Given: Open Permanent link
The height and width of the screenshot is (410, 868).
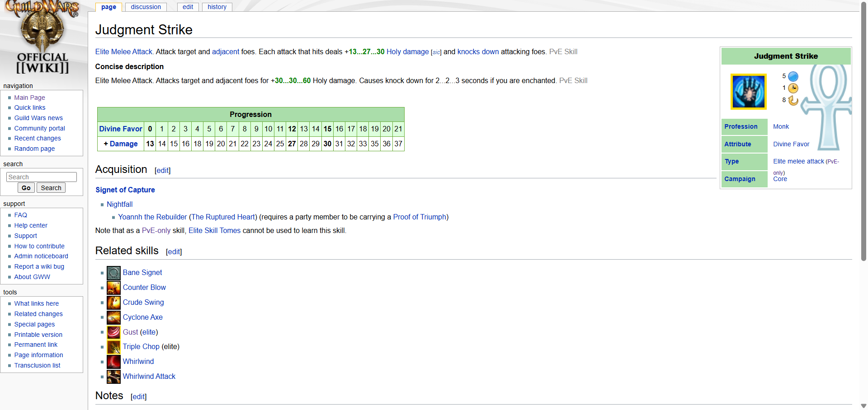Looking at the screenshot, I should 36,345.
